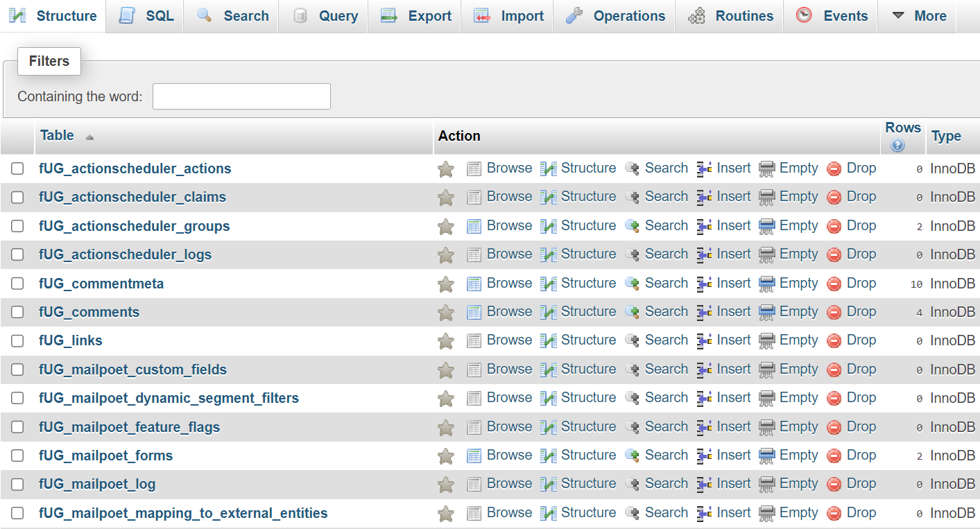This screenshot has width=980, height=529.
Task: Tick the fUG_comments table checkbox
Action: (17, 311)
